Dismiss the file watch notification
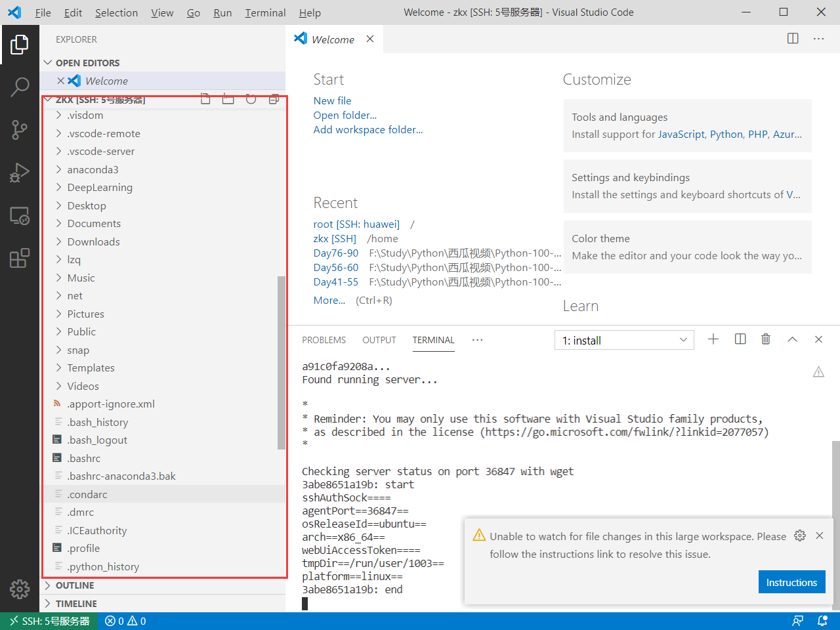 [820, 535]
